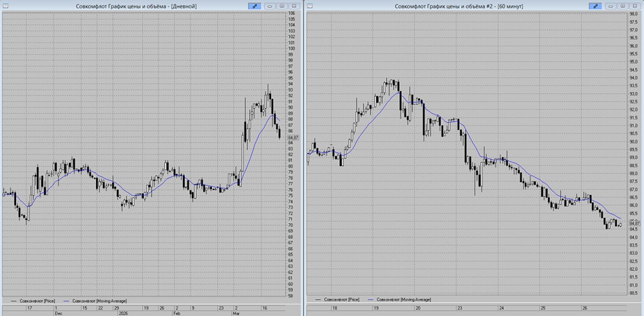Click the 98,0 price level on the hourly price axis
Screen dimensions: 644x316
(x=633, y=14)
